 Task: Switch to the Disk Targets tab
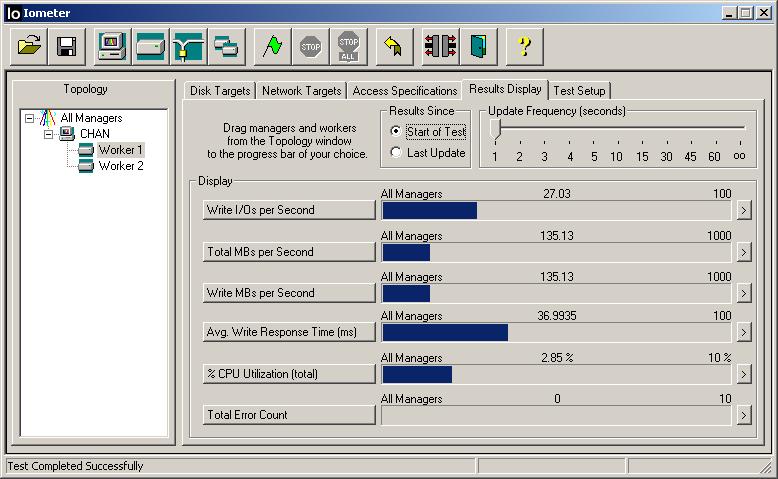(220, 91)
